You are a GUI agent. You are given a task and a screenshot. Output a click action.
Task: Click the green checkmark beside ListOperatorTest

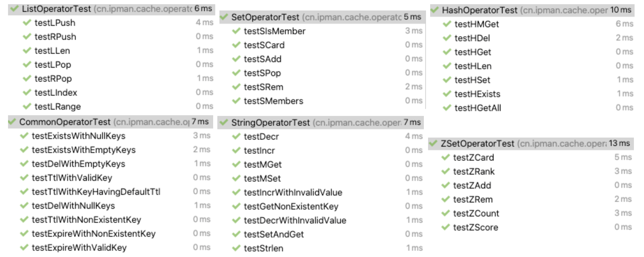point(14,9)
